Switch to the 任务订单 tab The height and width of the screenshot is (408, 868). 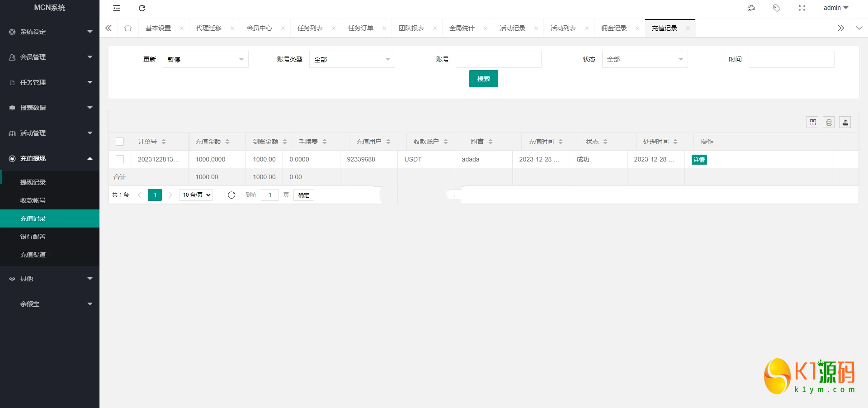(x=361, y=28)
